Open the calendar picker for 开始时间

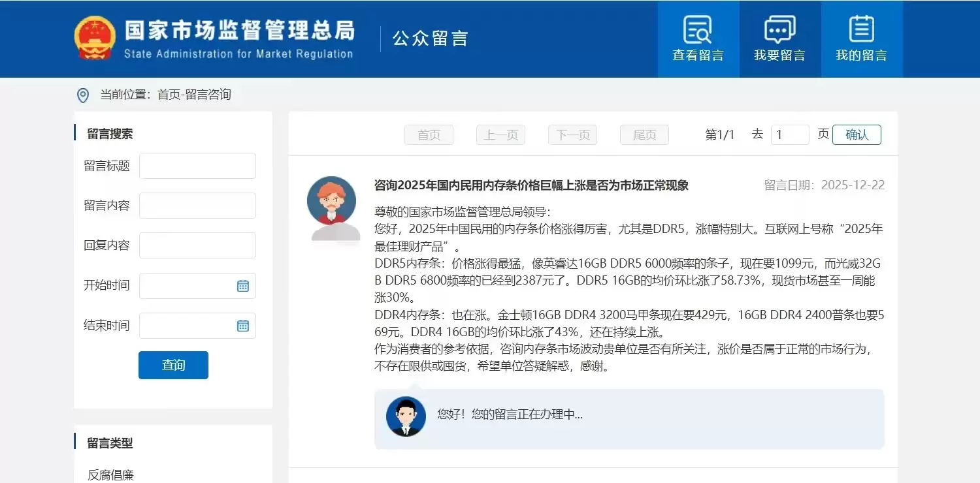point(243,285)
